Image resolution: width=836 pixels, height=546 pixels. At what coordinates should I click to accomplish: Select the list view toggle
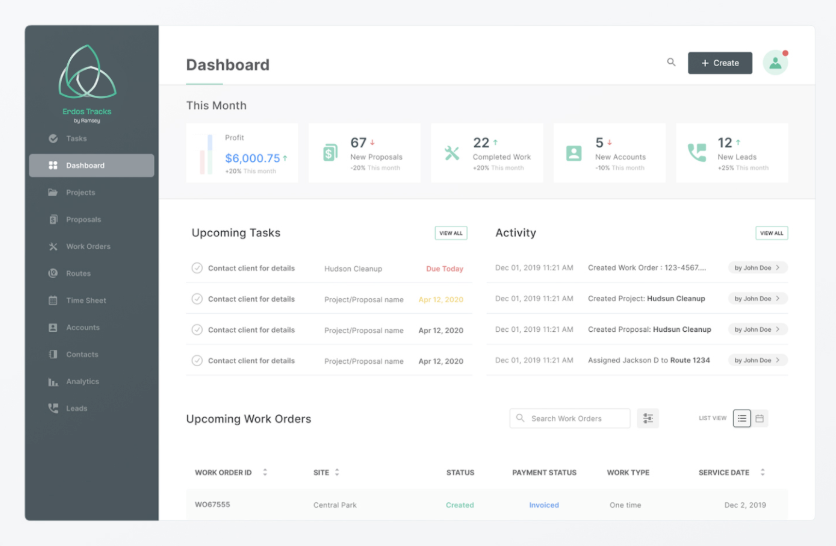click(x=742, y=419)
